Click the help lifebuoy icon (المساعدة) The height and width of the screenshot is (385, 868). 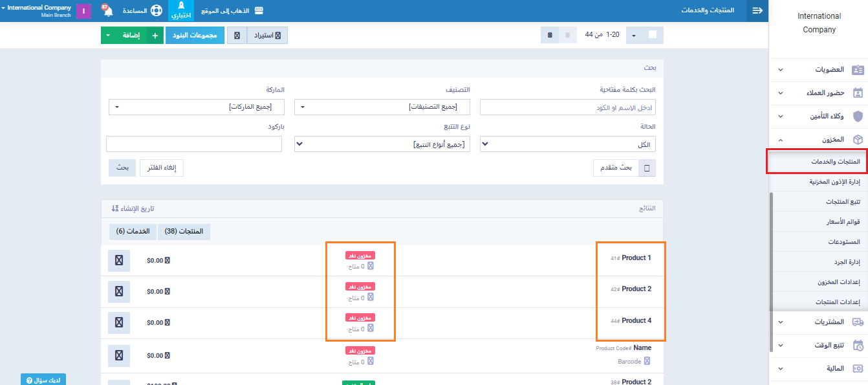pyautogui.click(x=157, y=11)
